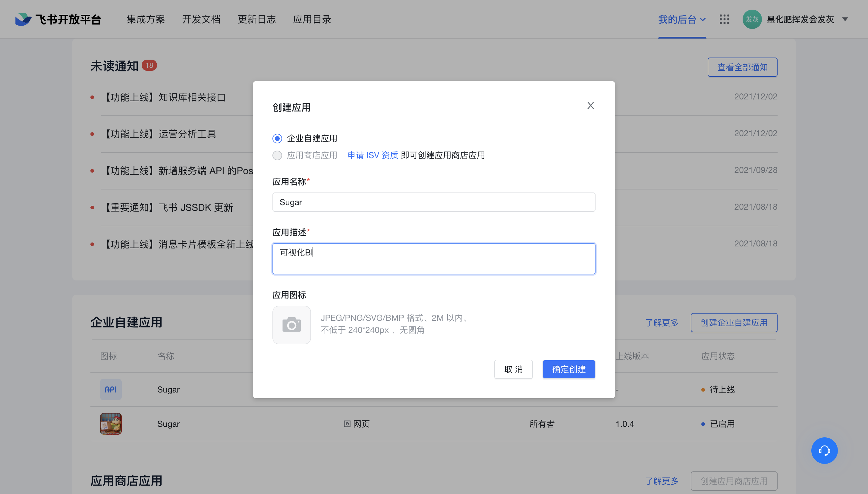Click the 确定创建 button
The image size is (868, 494).
tap(569, 369)
